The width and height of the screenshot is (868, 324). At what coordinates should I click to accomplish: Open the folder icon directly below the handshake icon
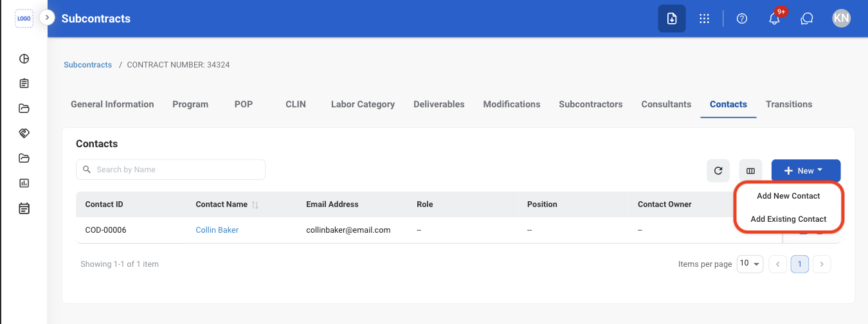tap(24, 158)
